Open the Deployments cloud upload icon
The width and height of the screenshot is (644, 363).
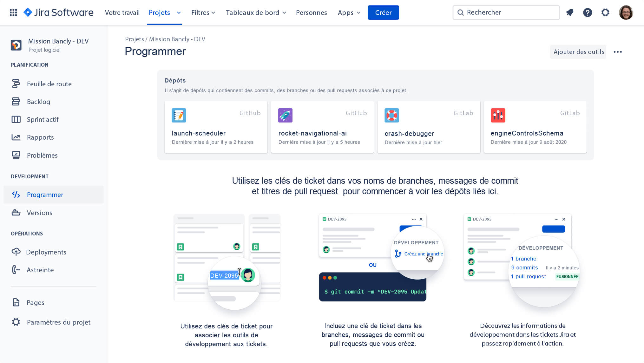16,252
